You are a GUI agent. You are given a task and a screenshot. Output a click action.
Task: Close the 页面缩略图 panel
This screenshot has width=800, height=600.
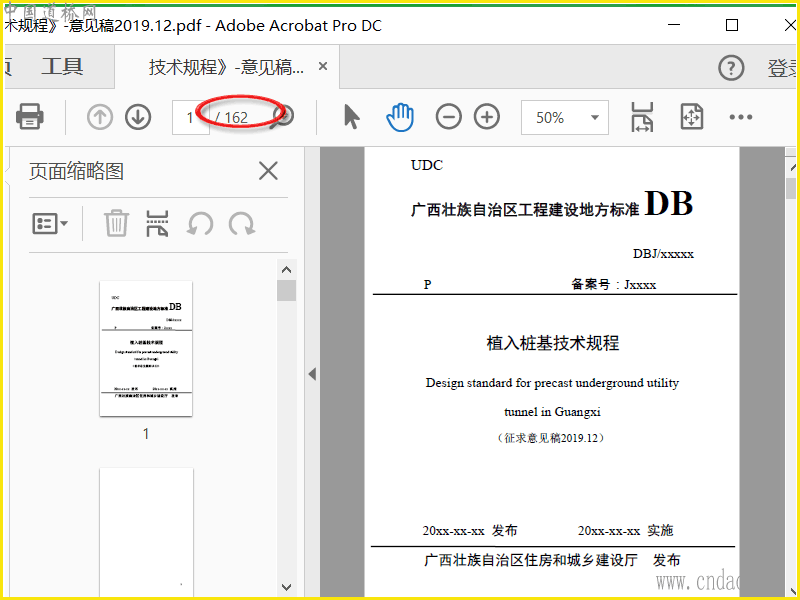click(x=268, y=171)
